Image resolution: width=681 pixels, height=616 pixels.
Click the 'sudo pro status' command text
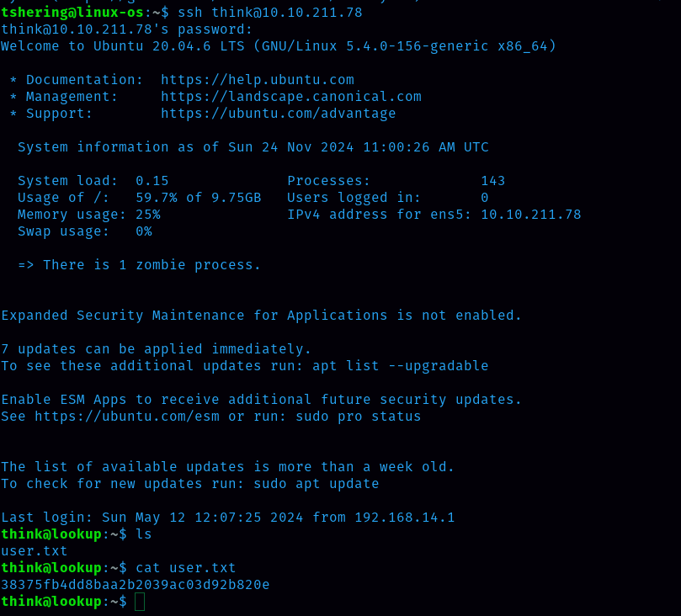coord(358,417)
